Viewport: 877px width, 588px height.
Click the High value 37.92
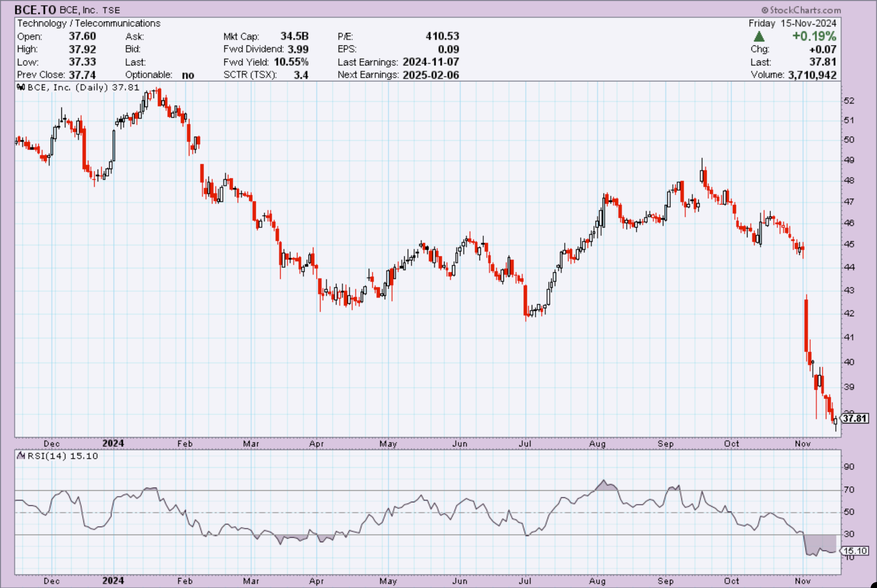pos(82,49)
